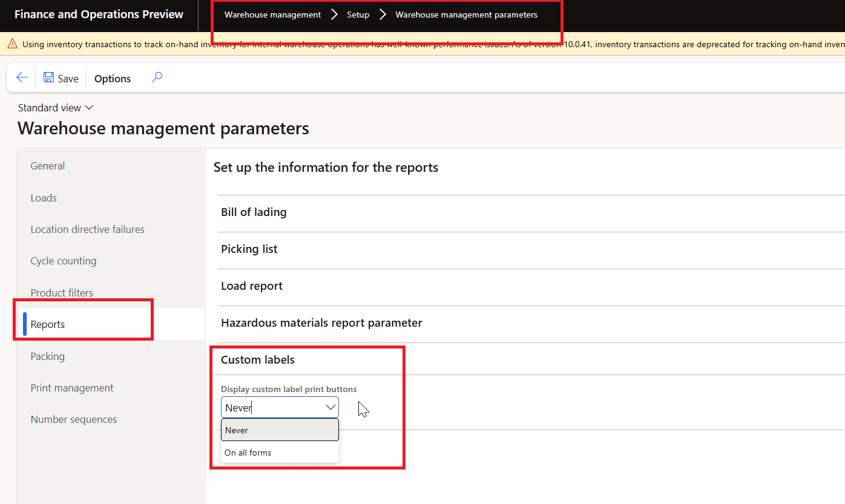Expand the Picking list section
Image resolution: width=845 pixels, height=504 pixels.
click(531, 249)
